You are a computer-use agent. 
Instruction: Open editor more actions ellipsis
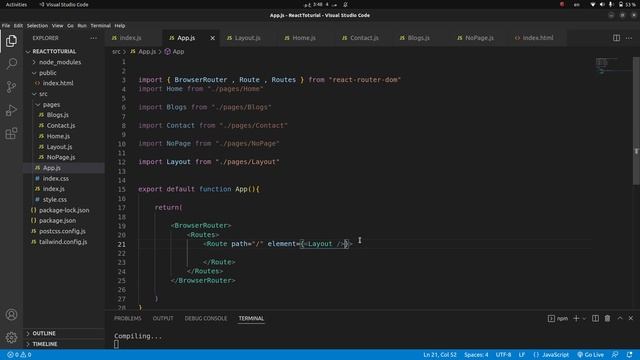pyautogui.click(x=629, y=38)
